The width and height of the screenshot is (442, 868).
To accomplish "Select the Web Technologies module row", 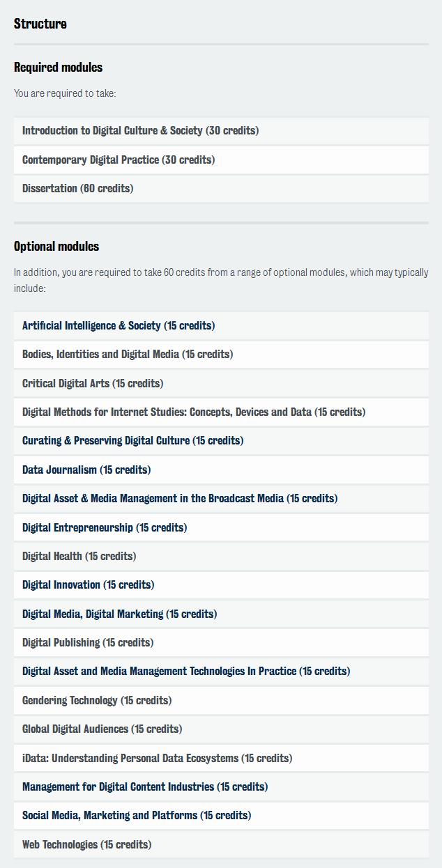I will (221, 844).
